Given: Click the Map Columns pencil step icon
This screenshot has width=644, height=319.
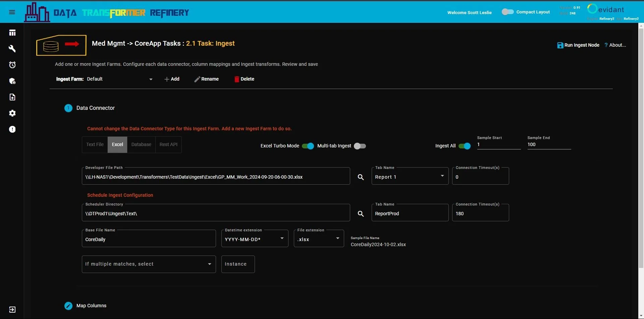Looking at the screenshot, I should (68, 306).
